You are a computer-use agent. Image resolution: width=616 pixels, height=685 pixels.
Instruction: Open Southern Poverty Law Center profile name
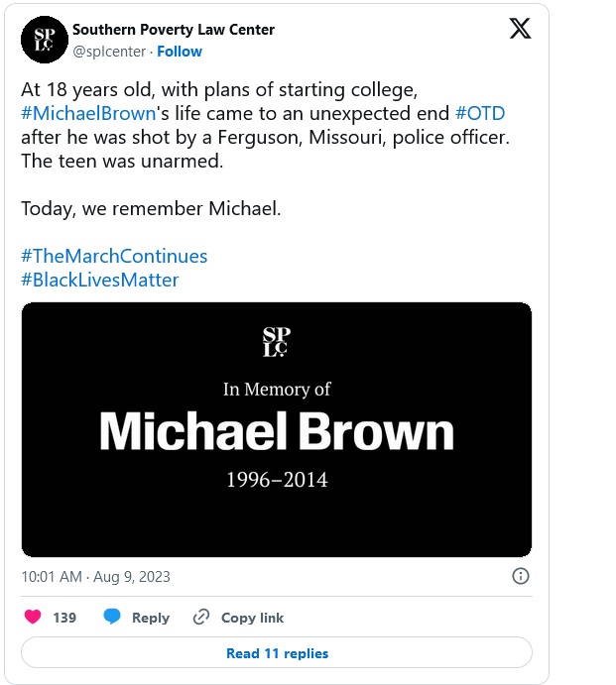[x=174, y=30]
